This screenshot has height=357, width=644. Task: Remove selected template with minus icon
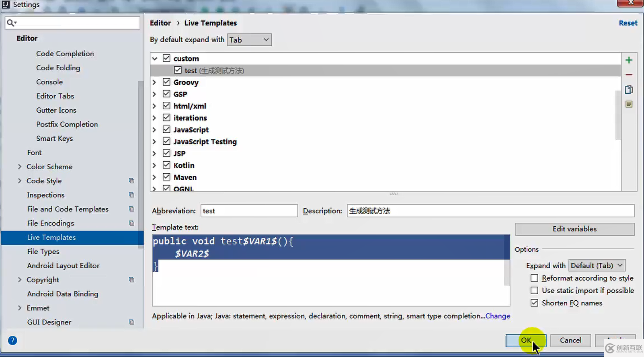(x=629, y=75)
